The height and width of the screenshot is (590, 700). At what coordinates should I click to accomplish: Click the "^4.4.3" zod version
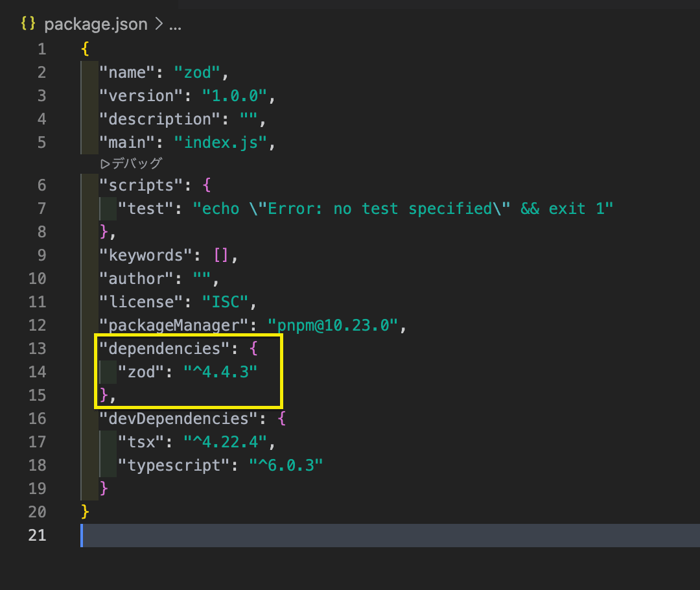point(220,372)
